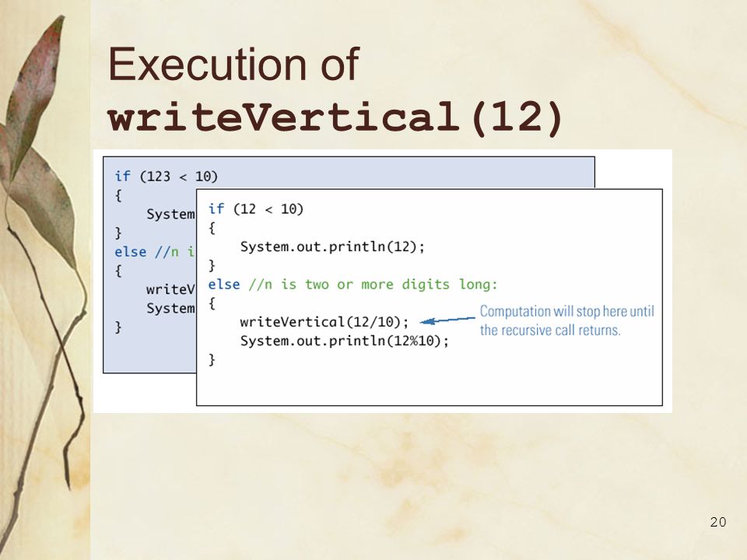Viewport: 747px width, 560px height.
Task: Click the 'System.out.println(12);' statement
Action: coord(332,247)
